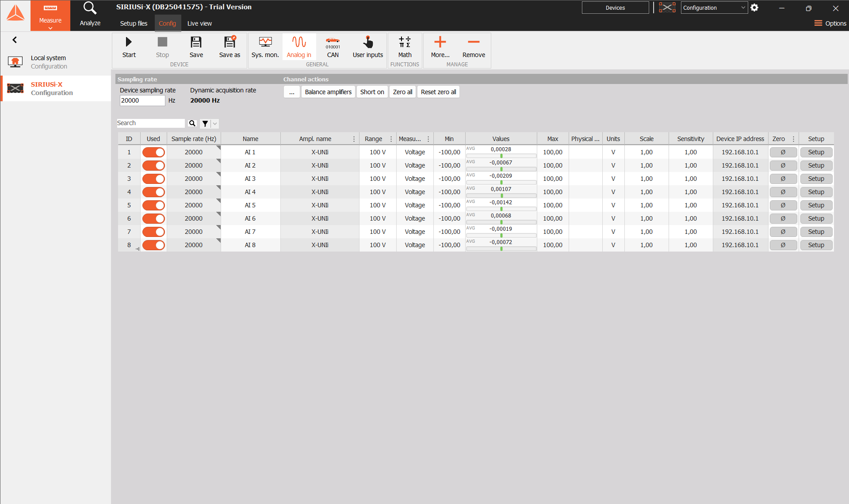This screenshot has height=504, width=849.
Task: Open the Math functions module
Action: [405, 42]
